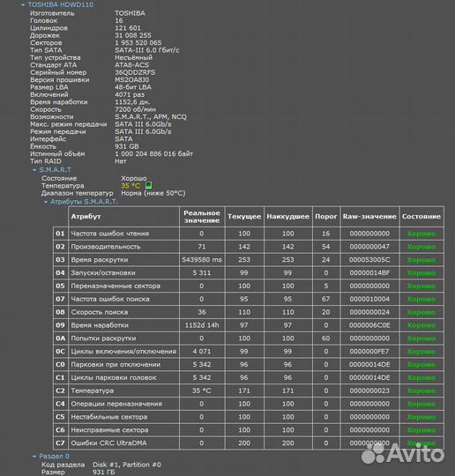The height and width of the screenshot is (476, 455).
Task: Select the Парковки при отключении attribute name
Action: [x=116, y=364]
